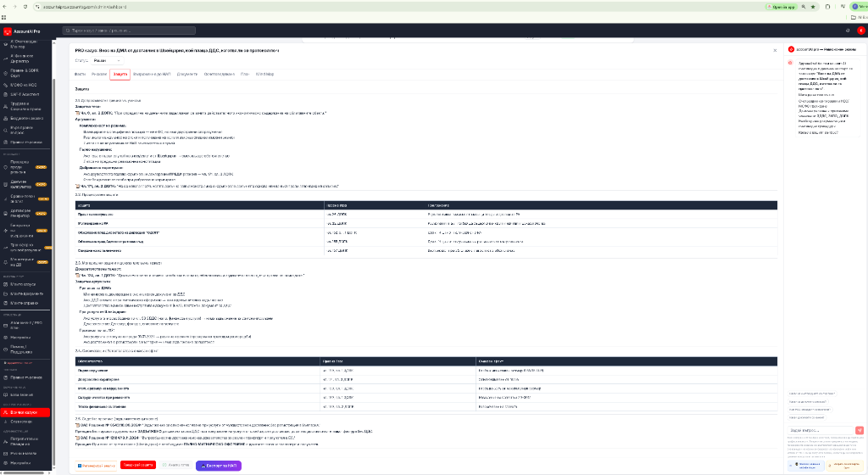Send the chat message with the red send button
Image resolution: width=868 pixels, height=475 pixels.
860,430
